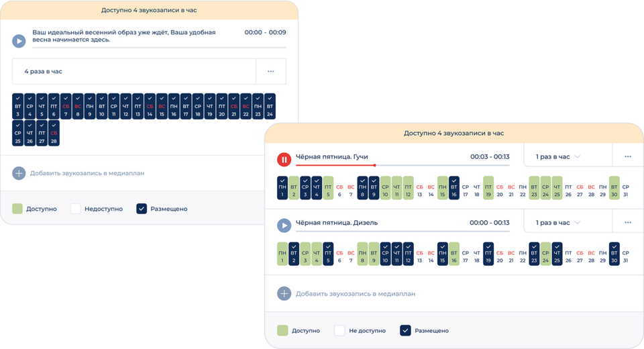Click plus icon to add recording, left panel
Image resolution: width=644 pixels, height=349 pixels.
point(19,173)
